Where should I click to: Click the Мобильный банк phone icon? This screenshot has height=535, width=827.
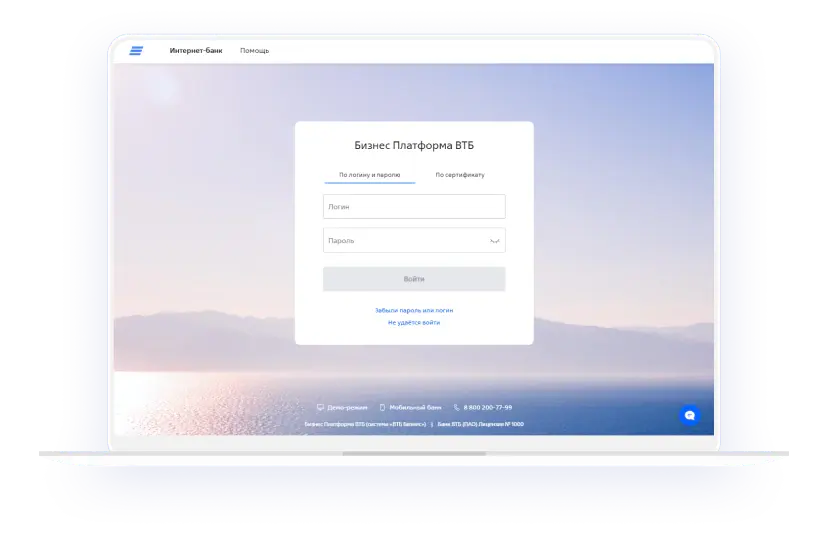pyautogui.click(x=382, y=407)
